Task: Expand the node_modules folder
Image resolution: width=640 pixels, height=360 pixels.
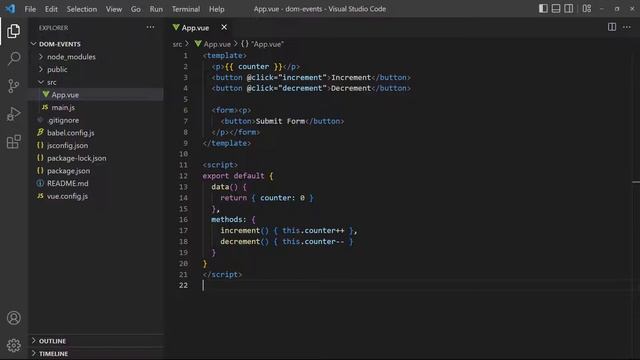Action: pyautogui.click(x=96, y=57)
